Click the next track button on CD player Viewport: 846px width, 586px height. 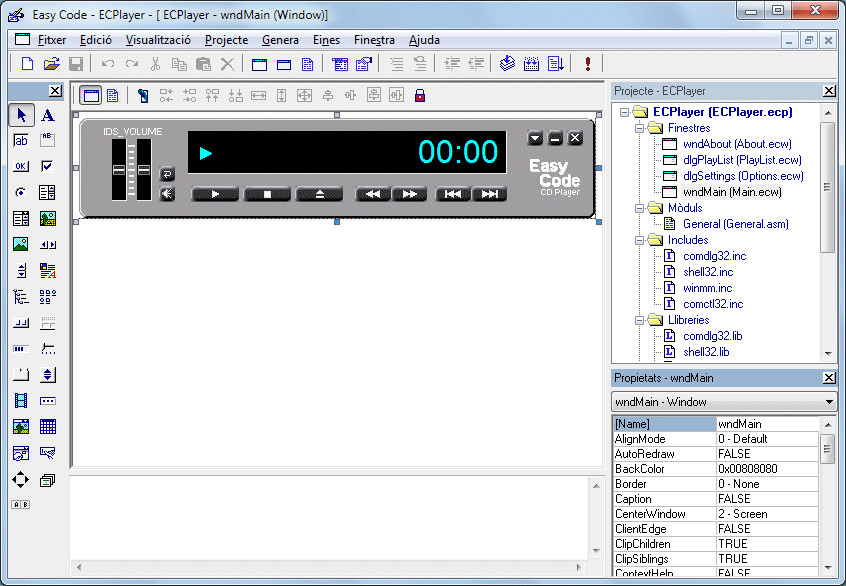pos(489,194)
